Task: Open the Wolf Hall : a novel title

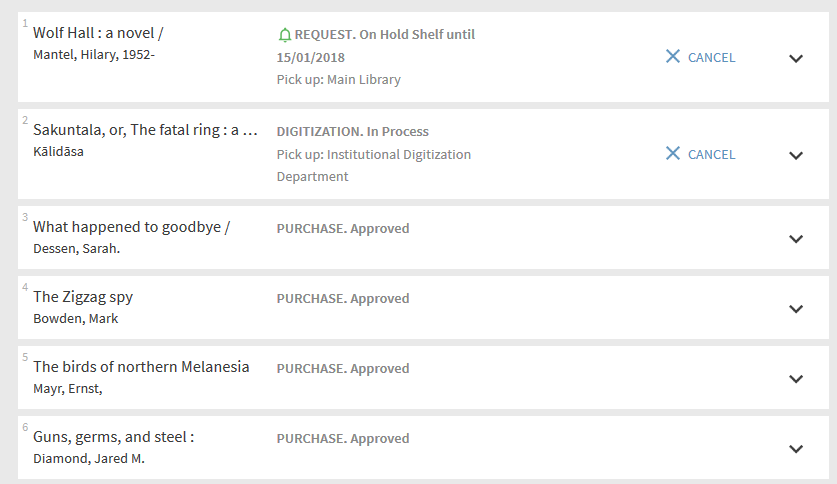Action: [x=98, y=33]
